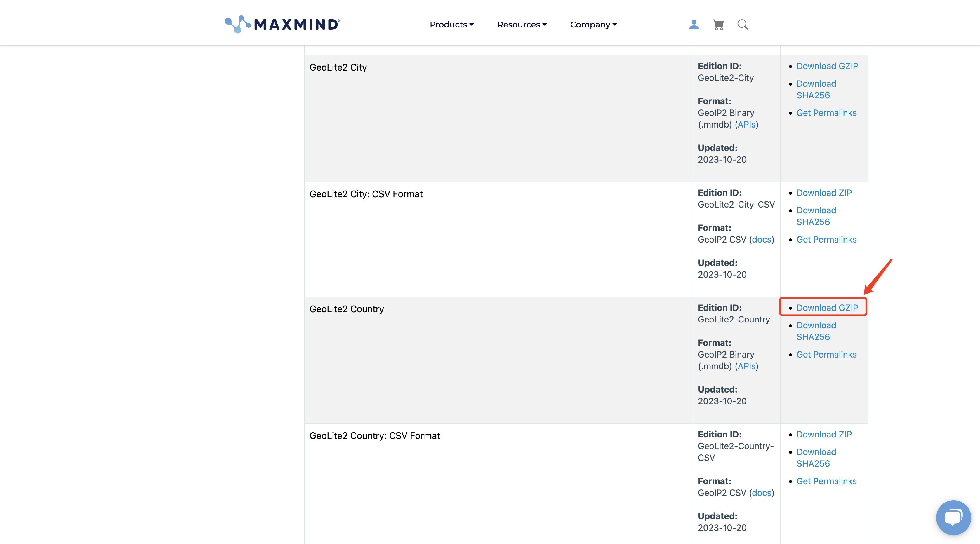The image size is (980, 544).
Task: Get Permalinks for GeoLite2 Country
Action: (x=826, y=354)
